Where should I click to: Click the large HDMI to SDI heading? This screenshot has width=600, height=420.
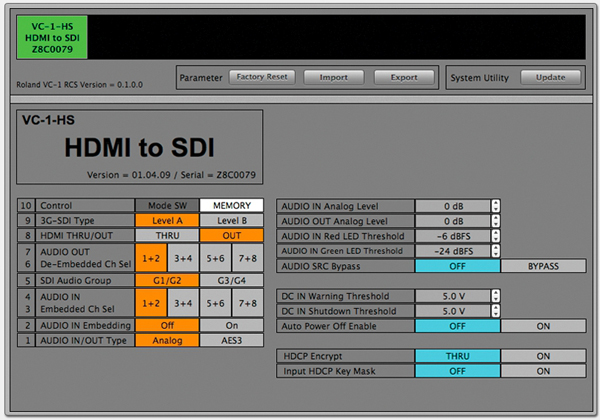pyautogui.click(x=139, y=147)
